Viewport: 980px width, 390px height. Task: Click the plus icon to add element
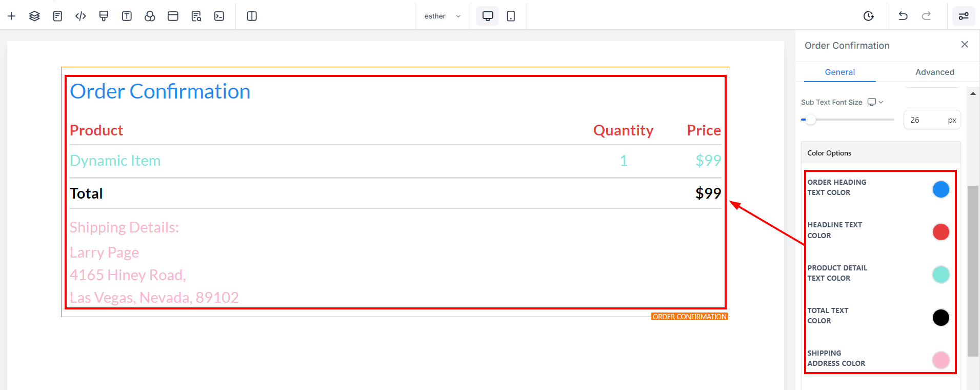coord(11,16)
